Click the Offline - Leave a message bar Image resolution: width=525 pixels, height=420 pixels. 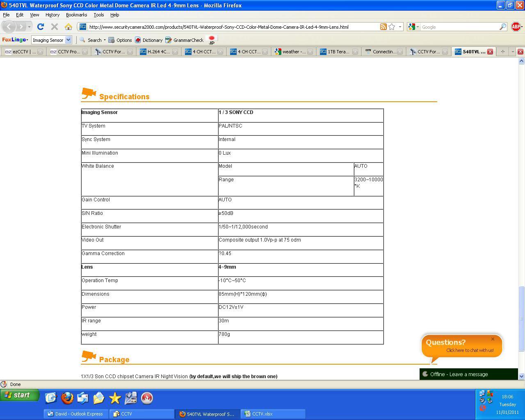(x=468, y=374)
